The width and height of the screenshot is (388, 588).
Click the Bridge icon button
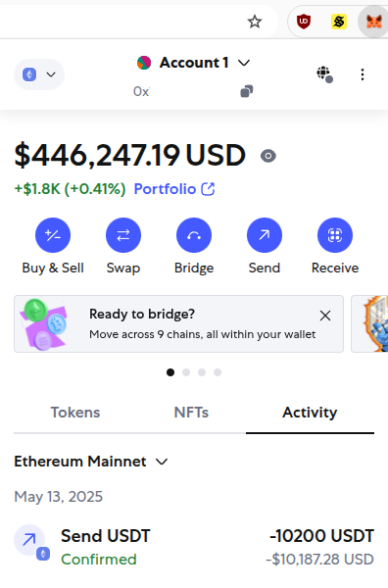[194, 235]
